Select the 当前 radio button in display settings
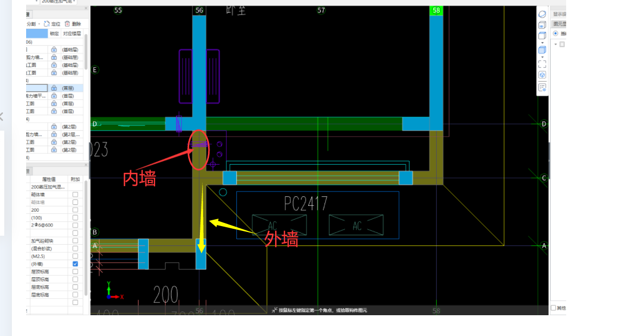 [x=556, y=33]
